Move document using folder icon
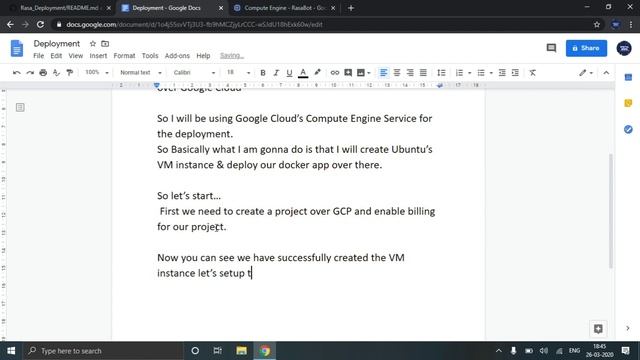This screenshot has width=640, height=360. click(x=105, y=44)
